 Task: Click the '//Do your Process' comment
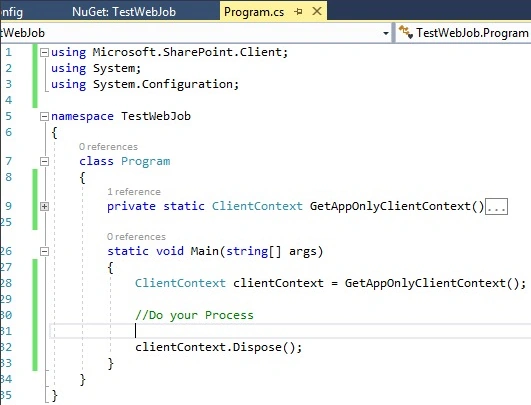click(x=194, y=315)
